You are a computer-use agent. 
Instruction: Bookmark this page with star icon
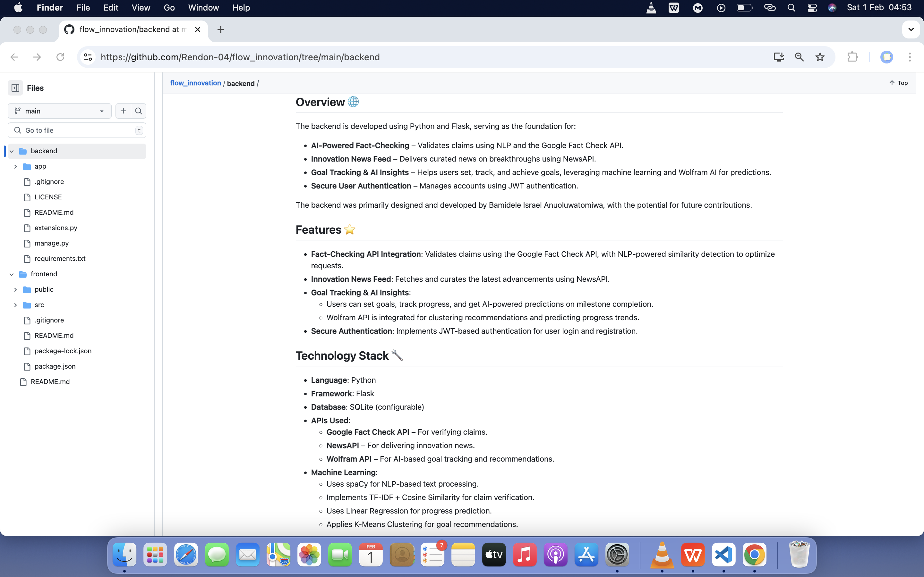point(820,57)
